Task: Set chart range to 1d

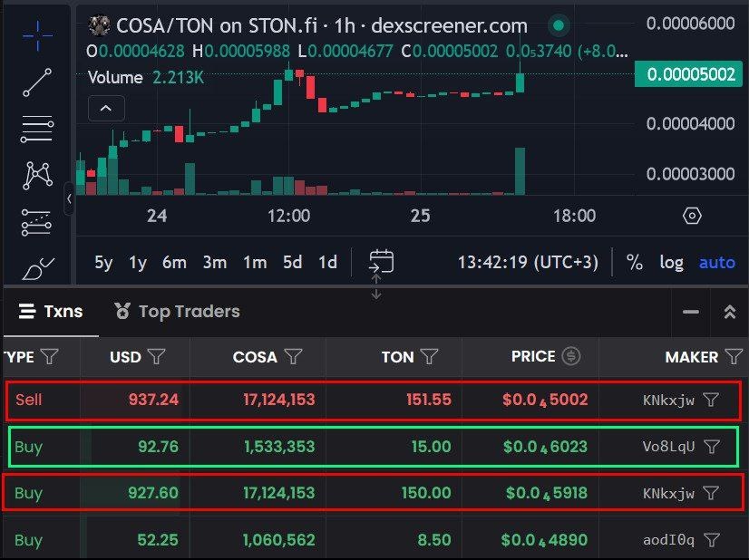Action: click(x=327, y=262)
